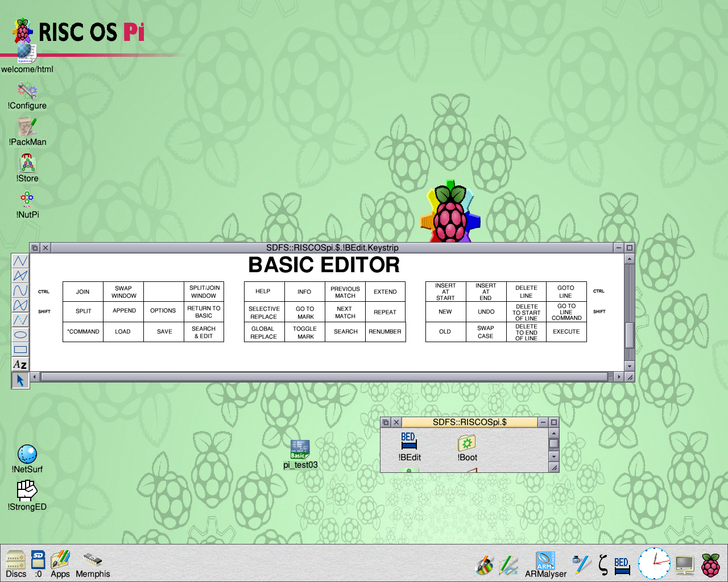Click the !NutPi desktop icon
This screenshot has height=582, width=728.
click(x=27, y=205)
